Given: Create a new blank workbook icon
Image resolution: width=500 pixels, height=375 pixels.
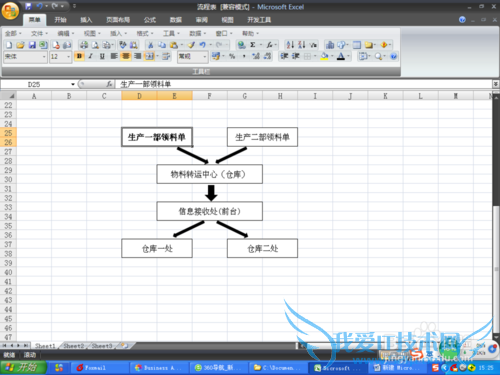Looking at the screenshot, I should 9,45.
